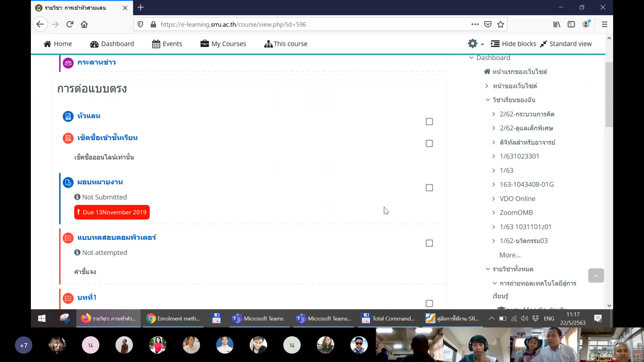Reload the page with the refresh icon
644x362 pixels.
(x=70, y=24)
